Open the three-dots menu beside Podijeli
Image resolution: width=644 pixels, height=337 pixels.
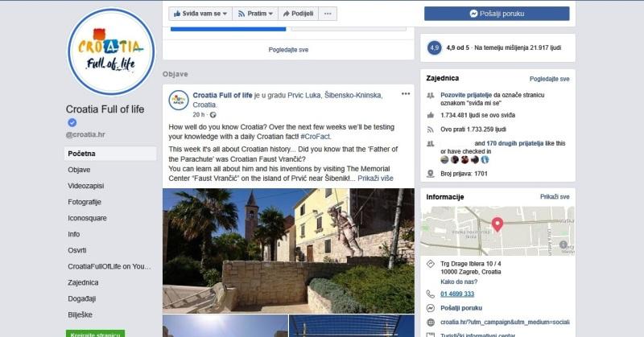click(328, 14)
